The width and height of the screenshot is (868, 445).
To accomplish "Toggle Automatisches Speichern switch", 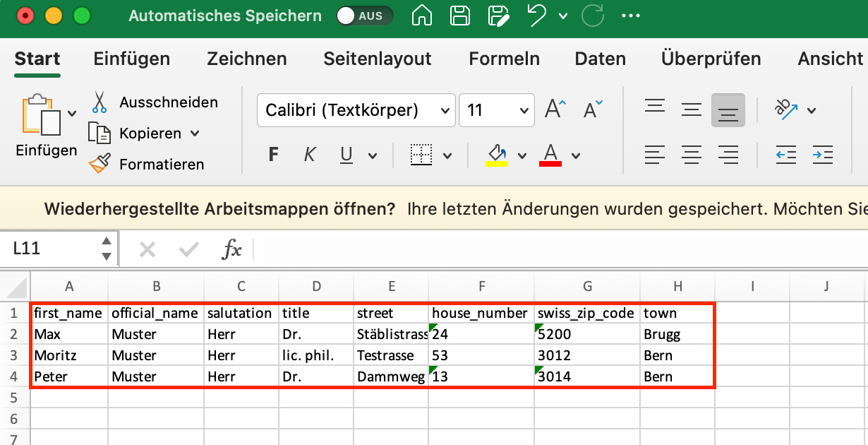I will pos(363,16).
